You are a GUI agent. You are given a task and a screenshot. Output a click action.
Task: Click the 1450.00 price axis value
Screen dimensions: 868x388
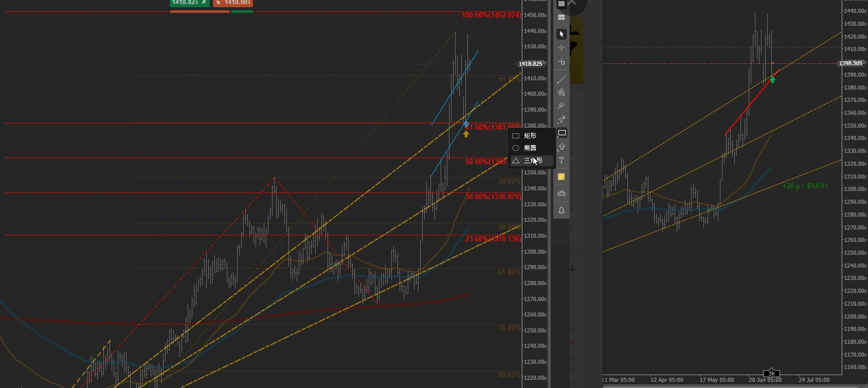[x=535, y=15]
